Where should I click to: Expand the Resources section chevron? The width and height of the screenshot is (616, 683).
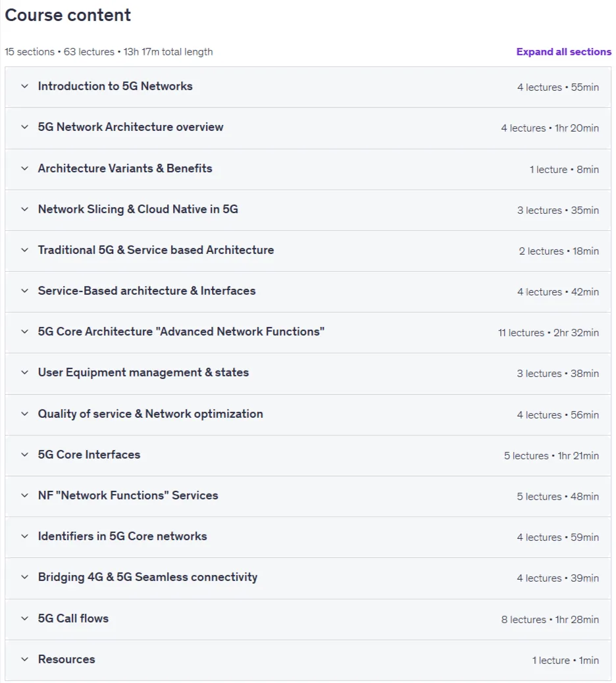(x=25, y=659)
